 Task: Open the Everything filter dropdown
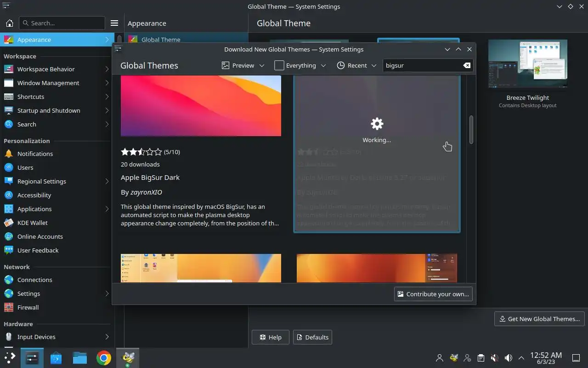[300, 65]
